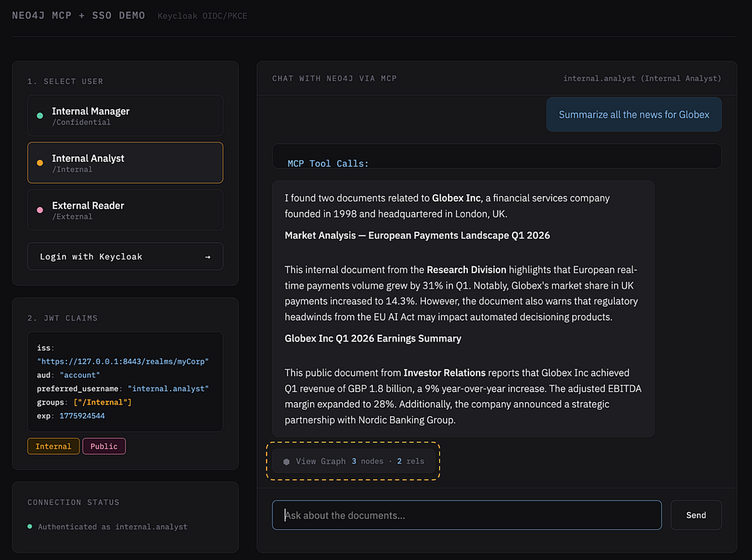This screenshot has height=560, width=752.
Task: Select the Internal Manager user
Action: pyautogui.click(x=125, y=115)
